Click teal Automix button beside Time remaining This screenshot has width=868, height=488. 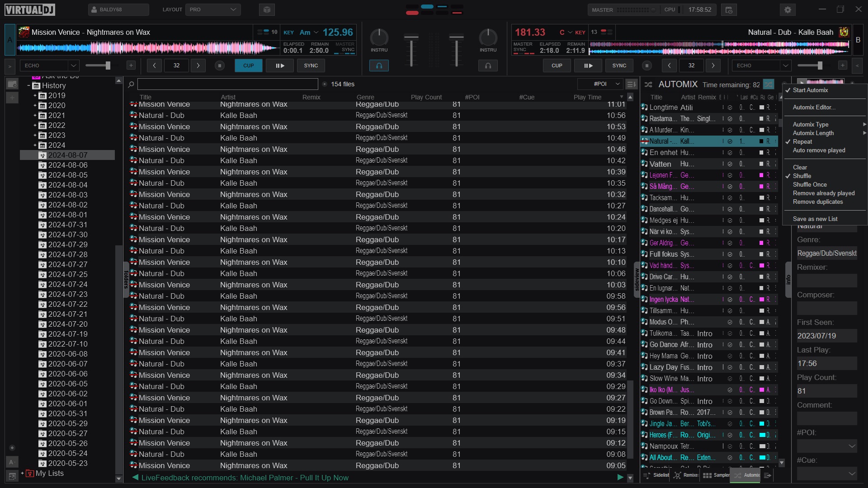click(x=768, y=84)
